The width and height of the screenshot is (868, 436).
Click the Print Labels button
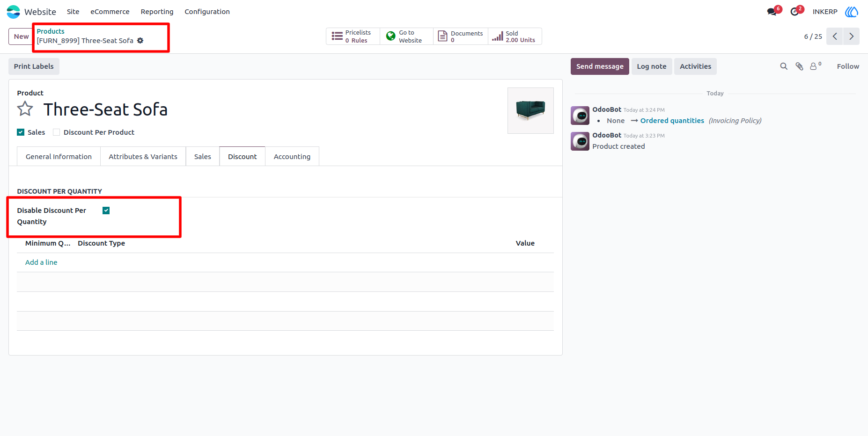(x=34, y=66)
